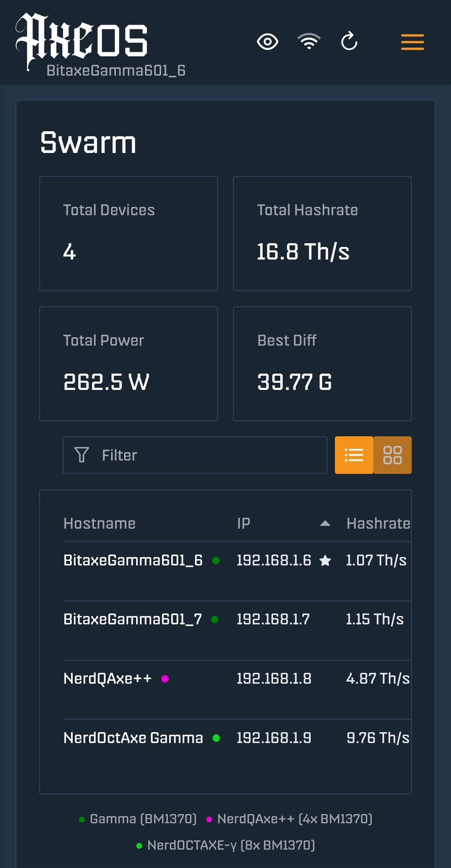Open IP address 192.168.1.8
This screenshot has width=451, height=868.
pyautogui.click(x=274, y=679)
